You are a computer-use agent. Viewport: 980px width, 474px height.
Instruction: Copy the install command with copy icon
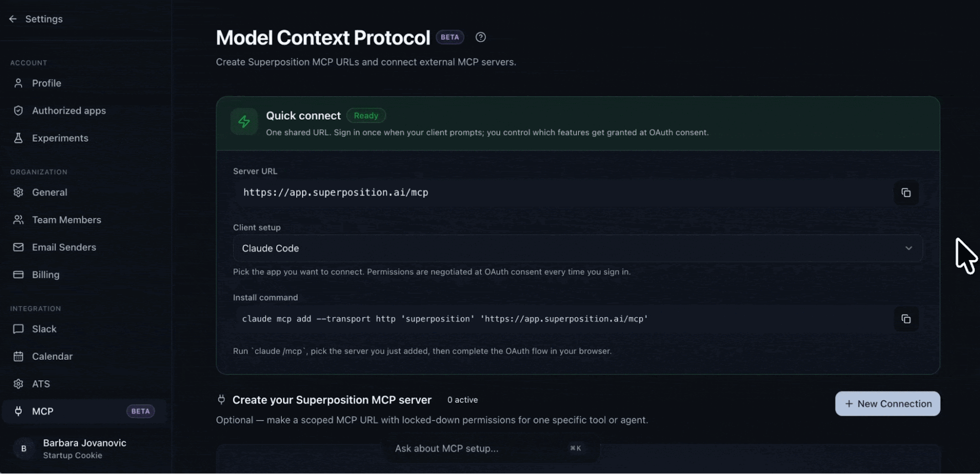[x=906, y=319]
